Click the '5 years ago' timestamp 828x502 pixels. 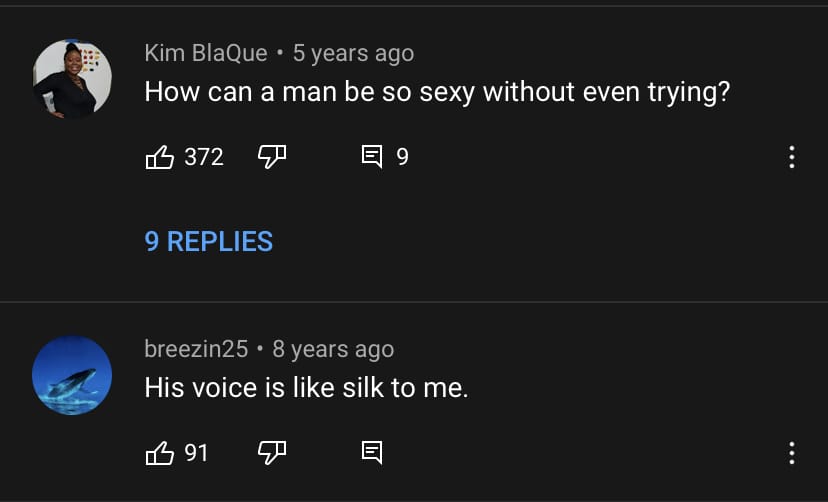click(x=353, y=53)
